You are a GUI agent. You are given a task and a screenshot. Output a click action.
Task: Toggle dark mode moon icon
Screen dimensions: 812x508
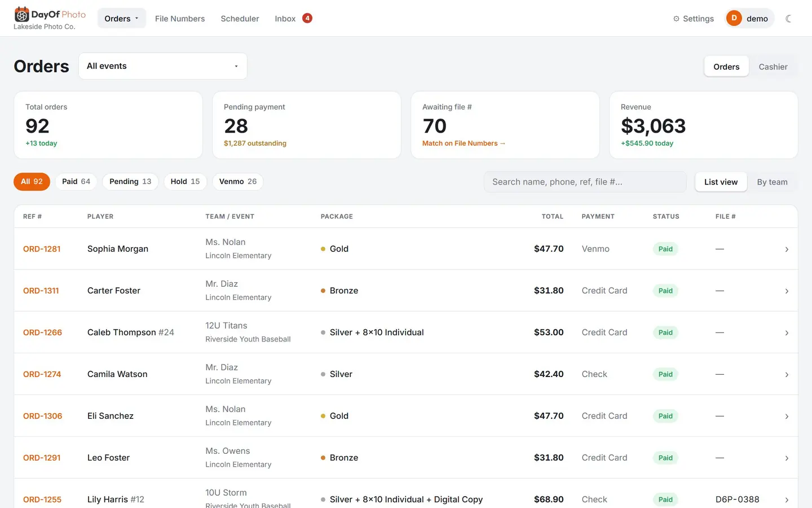point(788,19)
